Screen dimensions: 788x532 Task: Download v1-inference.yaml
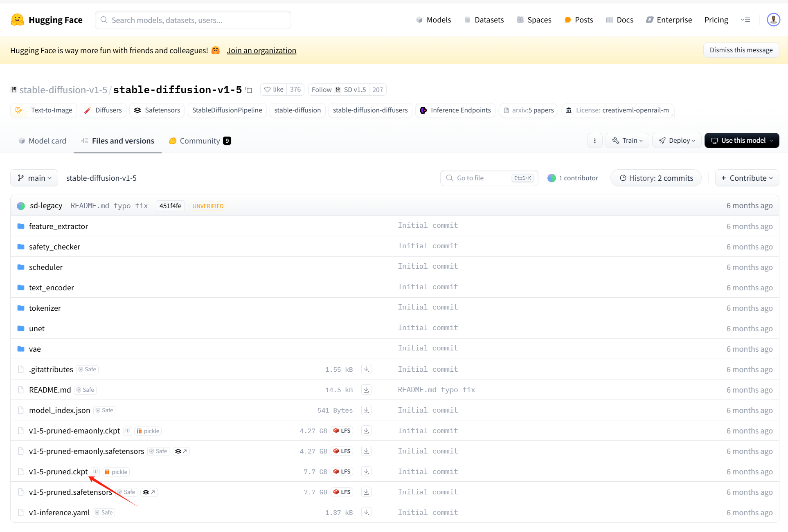[366, 512]
